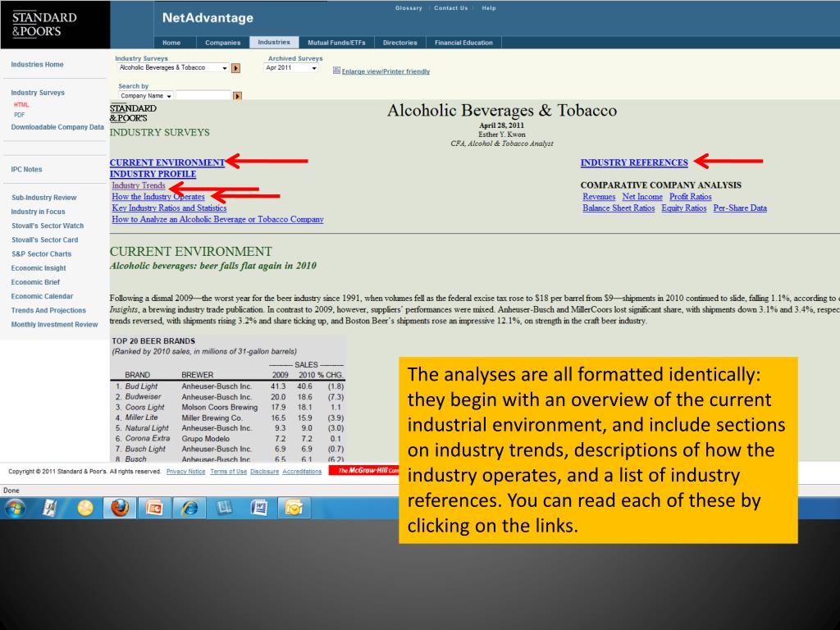Open the Industry Trends link

[138, 185]
